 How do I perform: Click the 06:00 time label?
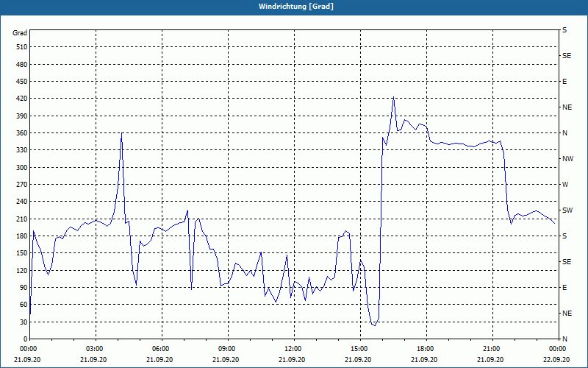(159, 349)
